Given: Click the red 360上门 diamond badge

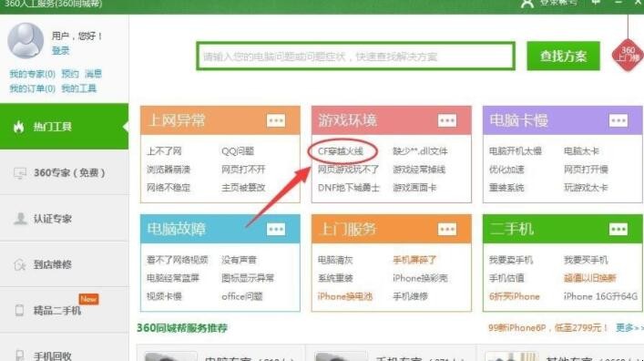Looking at the screenshot, I should (x=628, y=55).
